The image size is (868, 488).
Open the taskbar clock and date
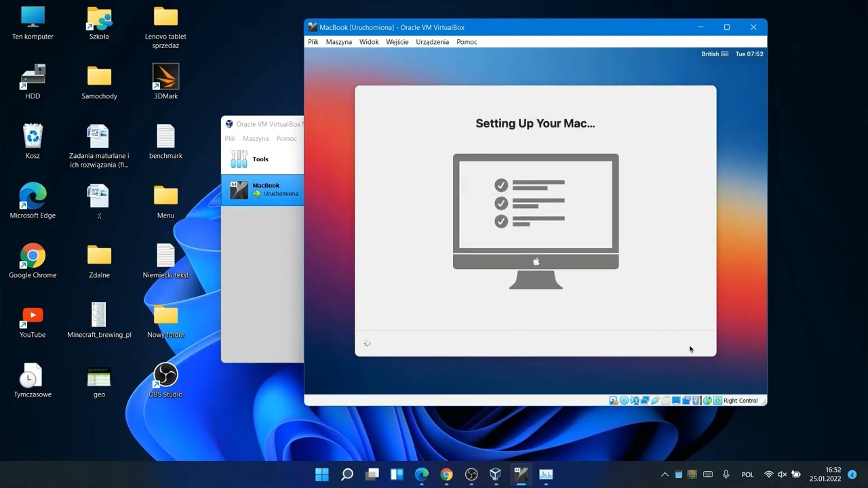point(825,474)
